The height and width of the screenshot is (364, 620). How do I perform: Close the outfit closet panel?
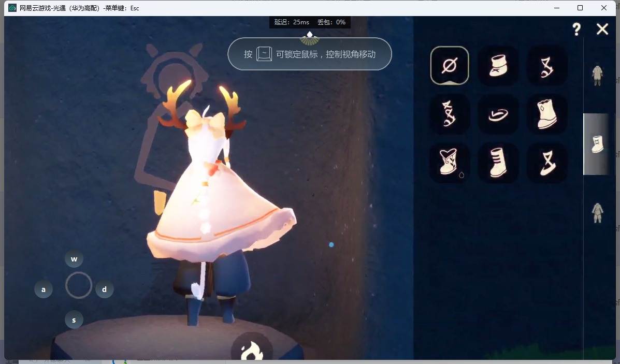(x=602, y=30)
